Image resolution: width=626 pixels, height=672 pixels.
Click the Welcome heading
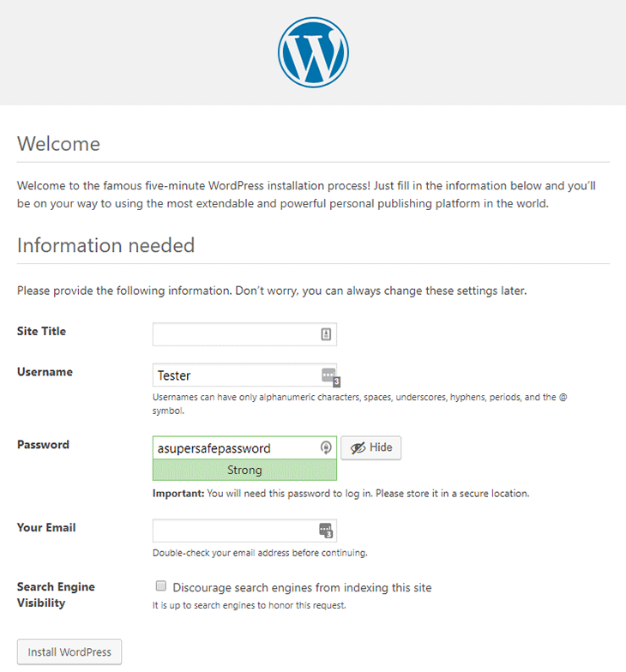(x=58, y=144)
